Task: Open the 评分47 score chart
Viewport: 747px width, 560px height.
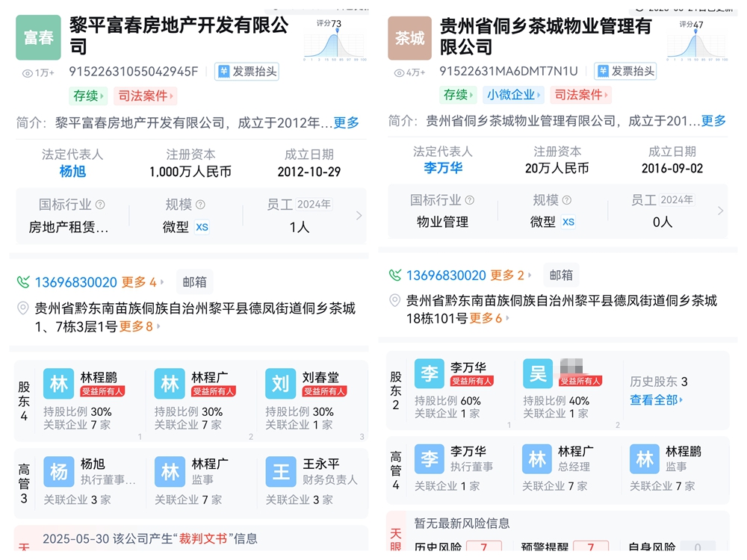Action: (697, 41)
